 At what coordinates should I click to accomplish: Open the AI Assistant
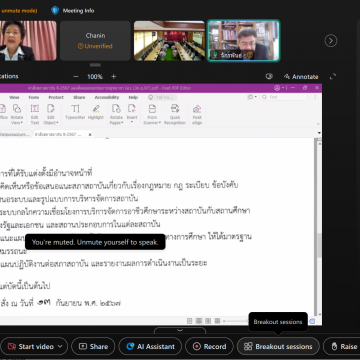tap(150, 346)
